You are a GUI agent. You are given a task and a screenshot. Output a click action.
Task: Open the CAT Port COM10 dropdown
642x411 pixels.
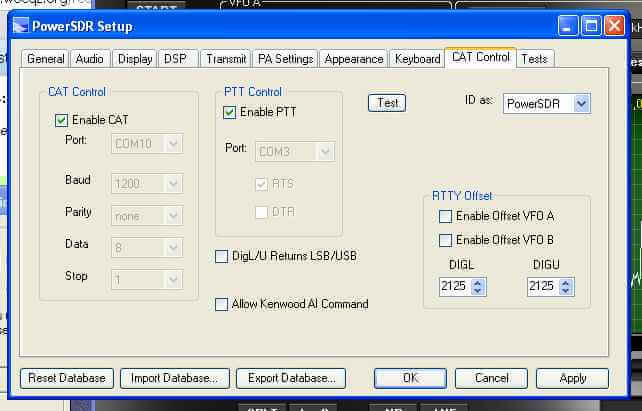(x=147, y=144)
